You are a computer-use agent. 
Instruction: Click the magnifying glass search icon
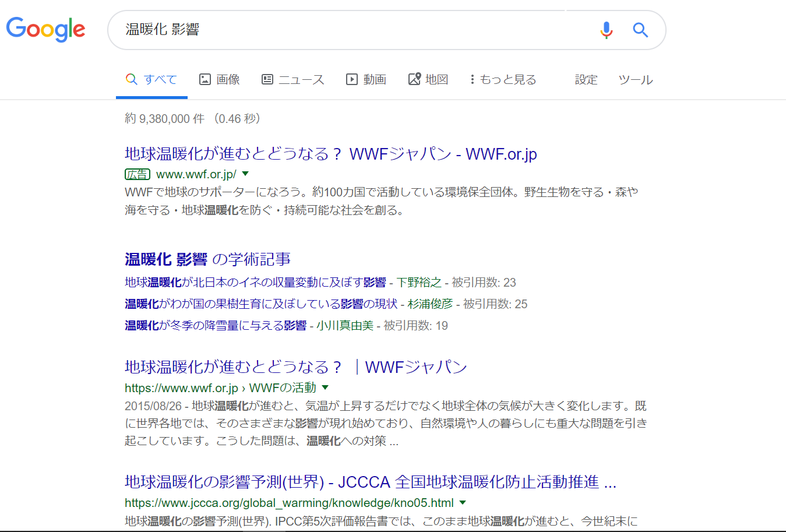[640, 30]
